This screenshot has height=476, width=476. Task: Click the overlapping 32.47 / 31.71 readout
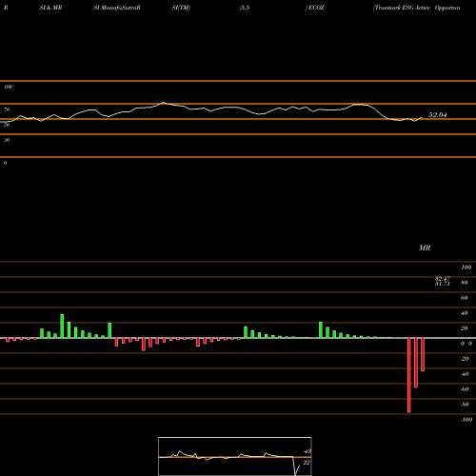point(443,281)
